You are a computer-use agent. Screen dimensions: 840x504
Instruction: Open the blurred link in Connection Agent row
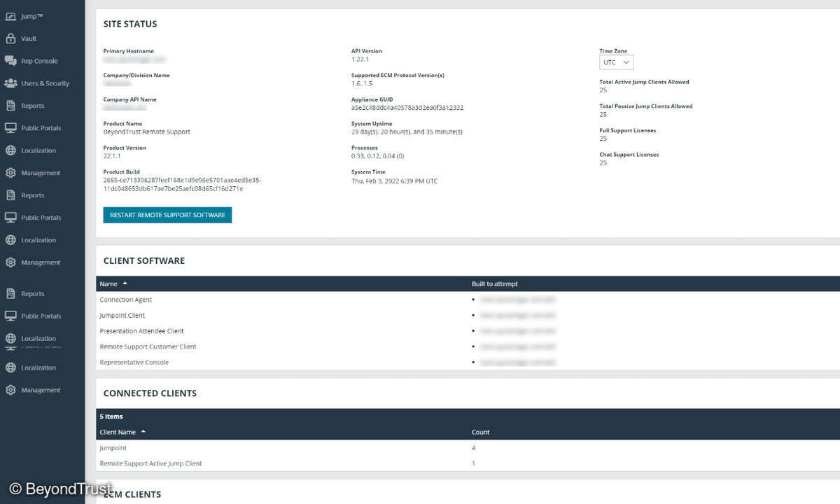point(517,300)
